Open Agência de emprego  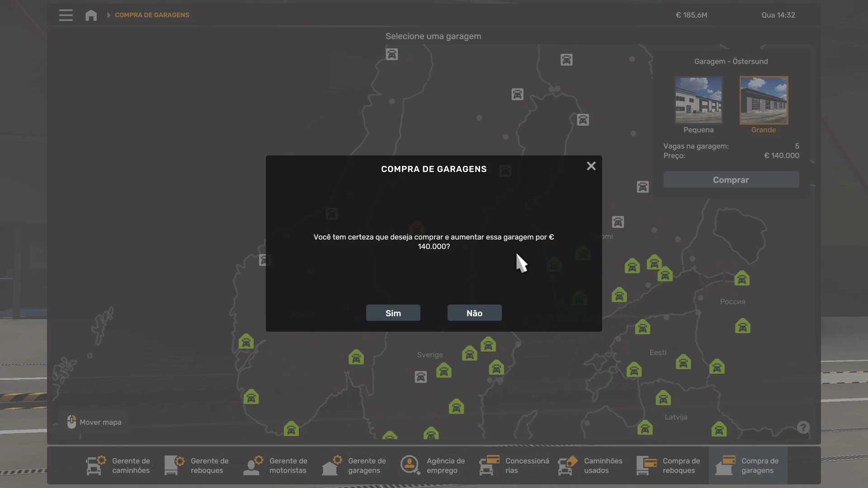click(x=433, y=465)
